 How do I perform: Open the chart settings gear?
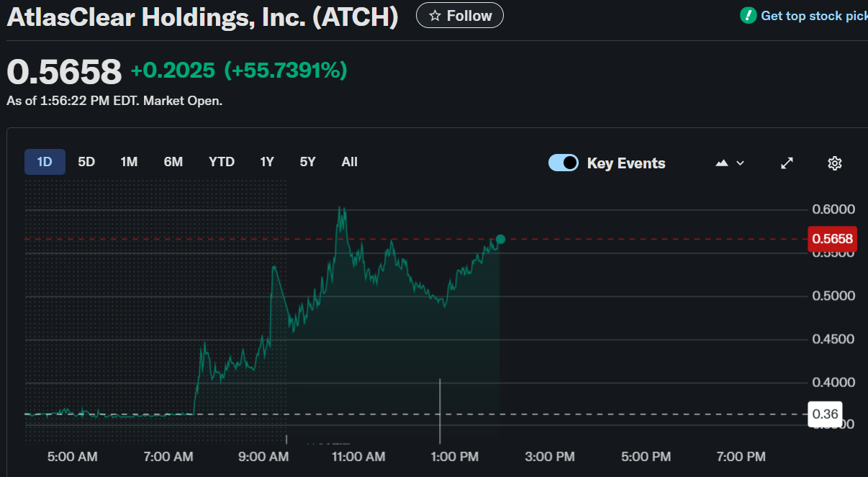[834, 163]
